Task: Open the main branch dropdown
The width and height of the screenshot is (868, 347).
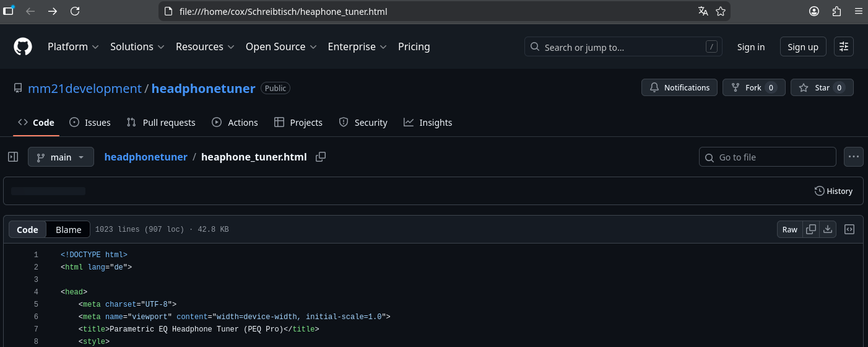Action: (x=61, y=157)
